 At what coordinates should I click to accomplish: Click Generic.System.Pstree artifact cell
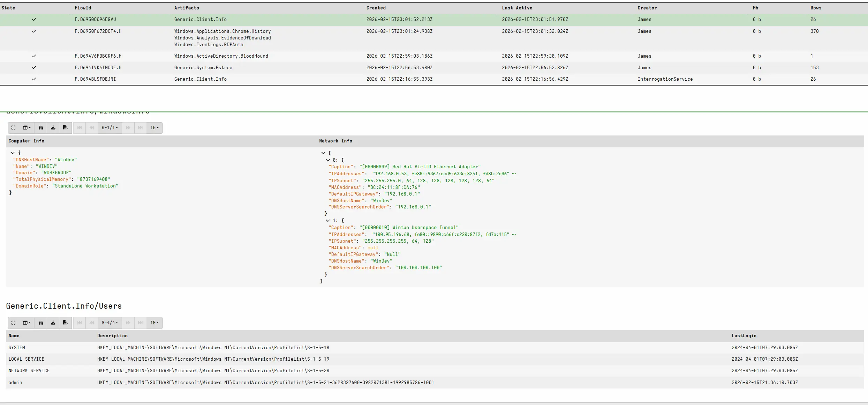[x=203, y=68]
